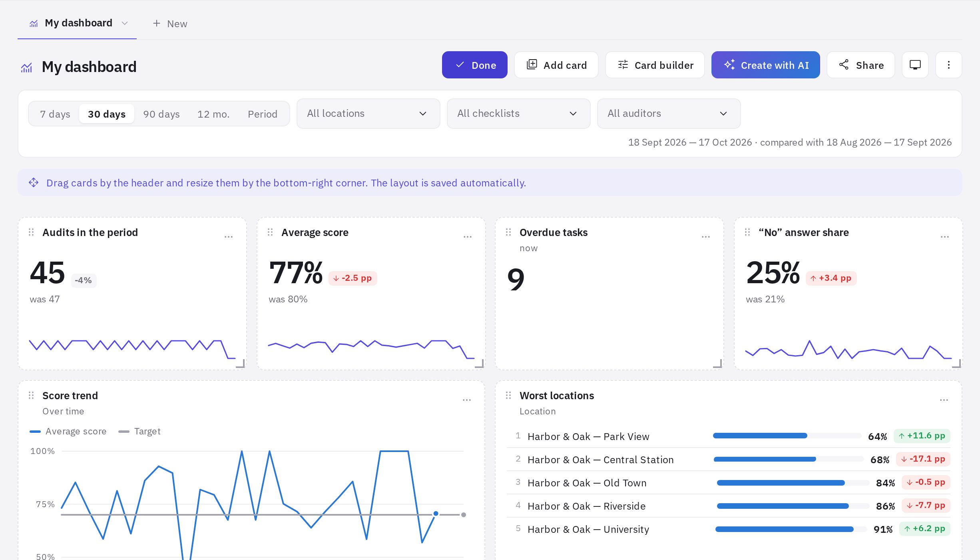Viewport: 980px width, 560px height.
Task: Select the 7 days range
Action: click(x=55, y=114)
